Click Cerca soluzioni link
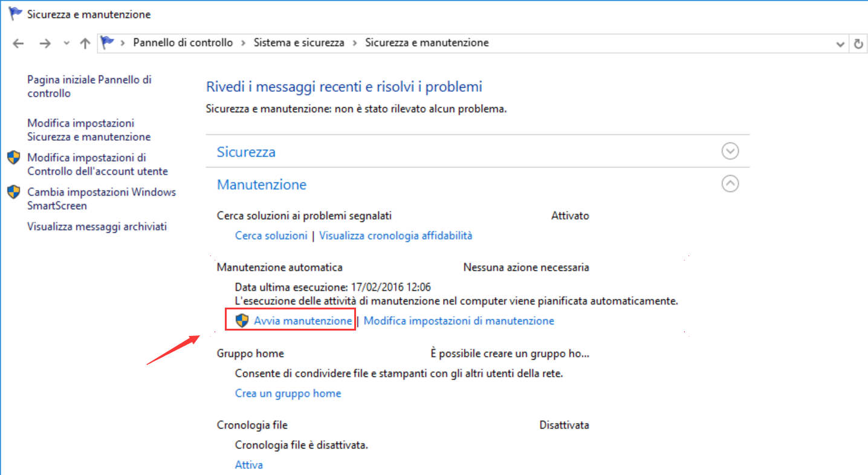 [271, 236]
